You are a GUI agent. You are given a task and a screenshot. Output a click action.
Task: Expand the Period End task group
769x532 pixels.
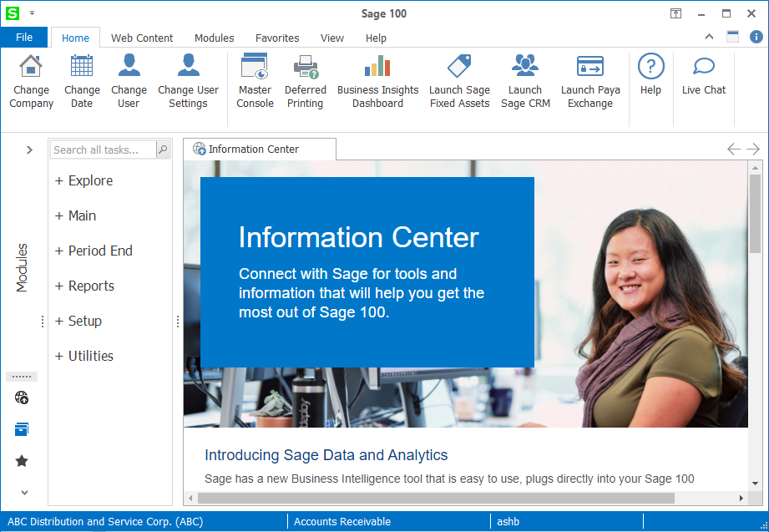click(94, 251)
